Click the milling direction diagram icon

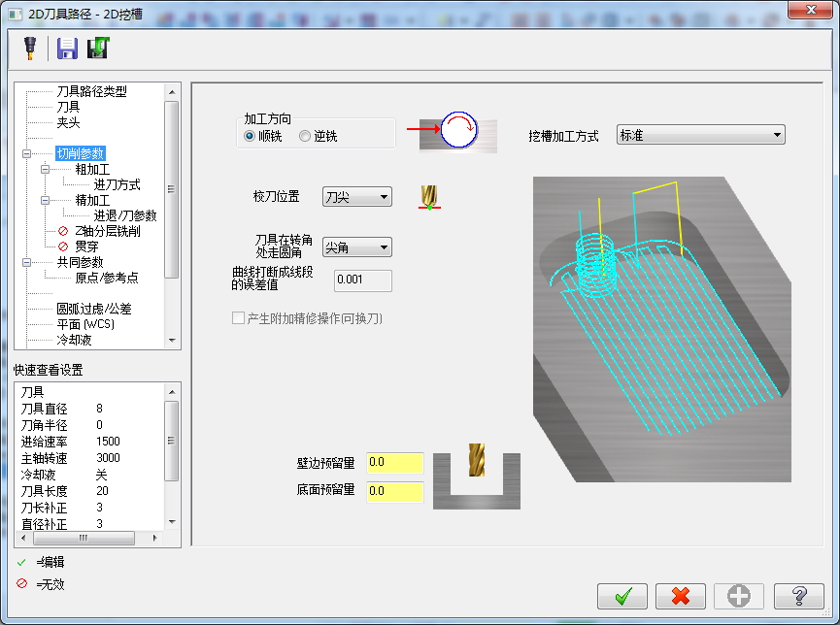tap(454, 133)
